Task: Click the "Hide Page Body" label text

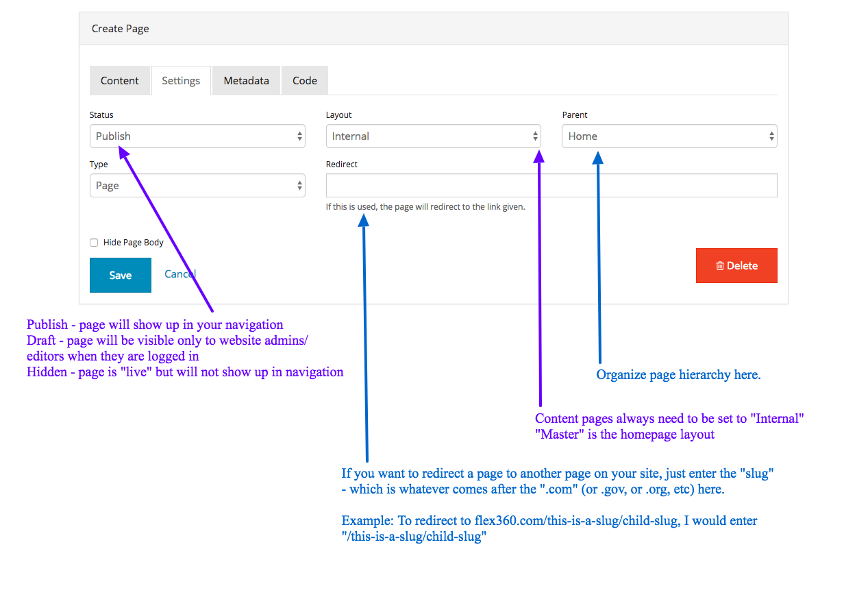Action: click(134, 243)
